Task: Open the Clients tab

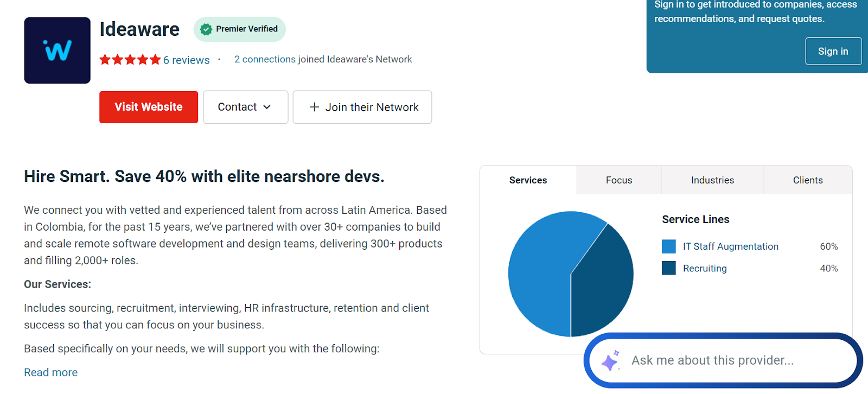Action: 808,180
